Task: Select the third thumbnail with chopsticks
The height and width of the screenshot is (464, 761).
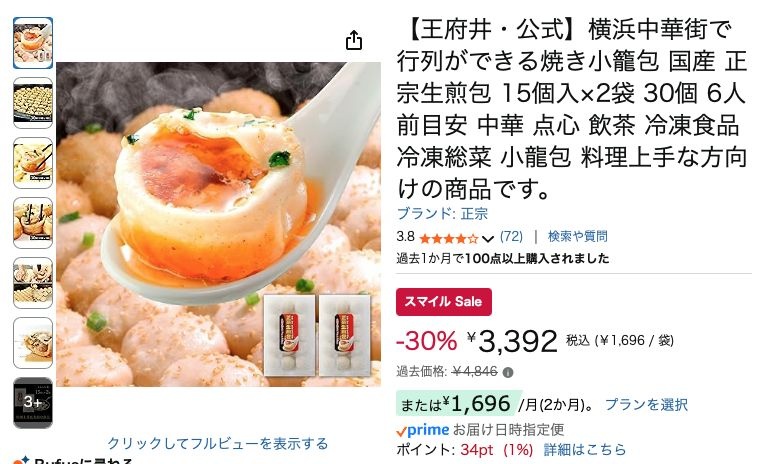Action: tap(33, 163)
